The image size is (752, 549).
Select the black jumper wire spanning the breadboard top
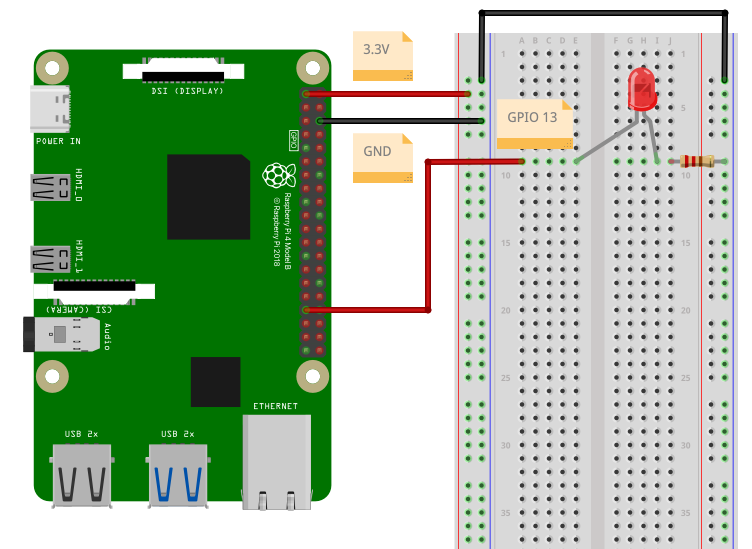click(603, 13)
